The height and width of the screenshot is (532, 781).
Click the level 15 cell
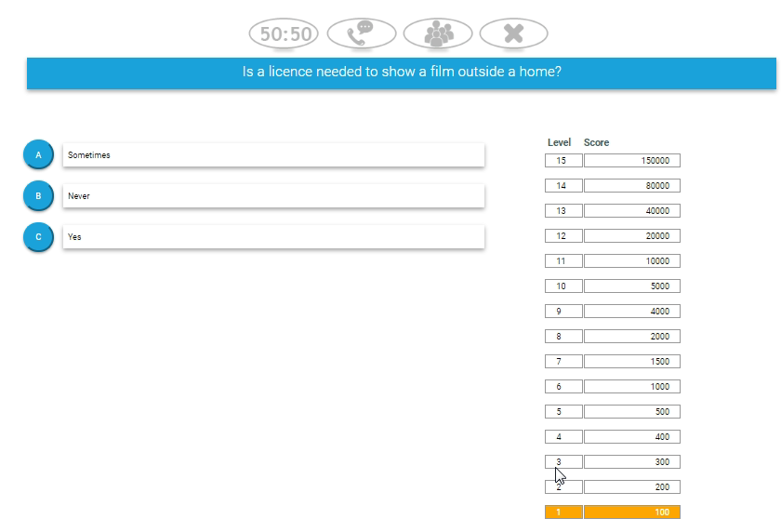pos(563,161)
